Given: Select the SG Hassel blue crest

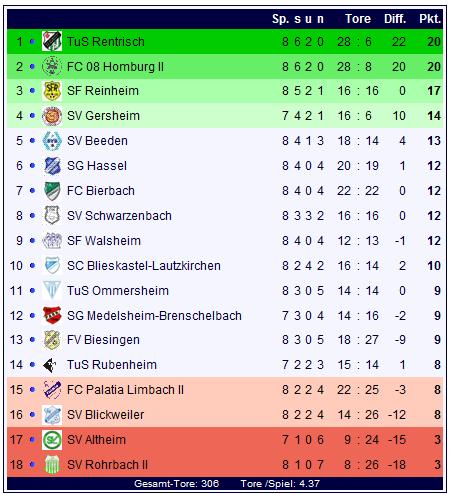Looking at the screenshot, I should click(52, 166).
